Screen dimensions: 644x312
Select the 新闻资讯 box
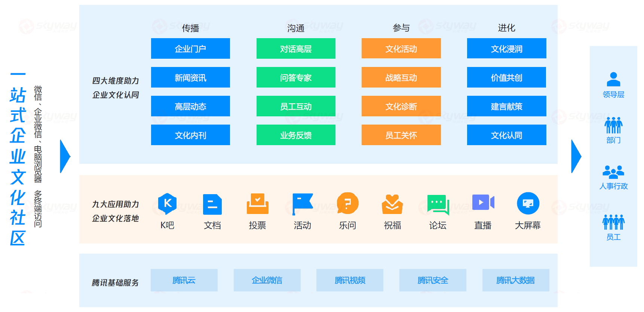pyautogui.click(x=190, y=77)
